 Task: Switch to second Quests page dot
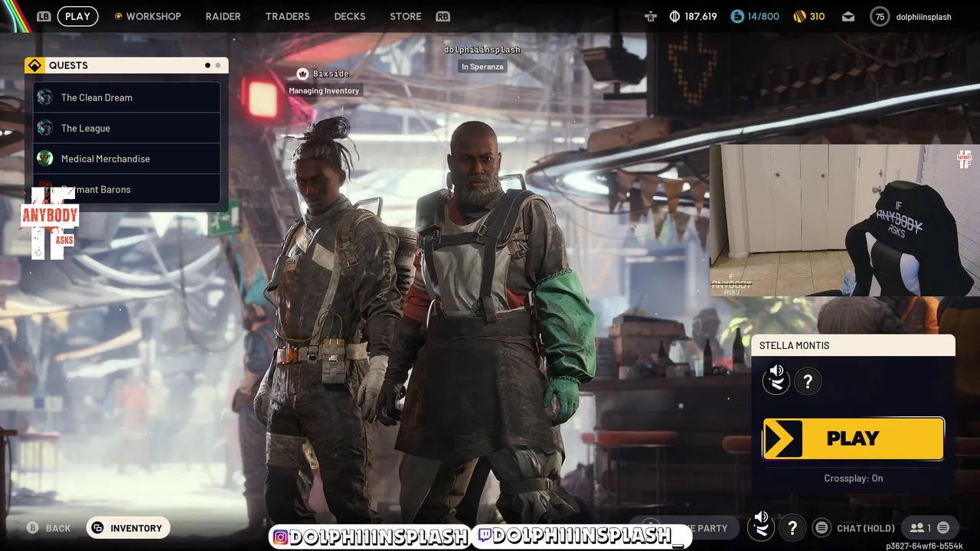[217, 65]
